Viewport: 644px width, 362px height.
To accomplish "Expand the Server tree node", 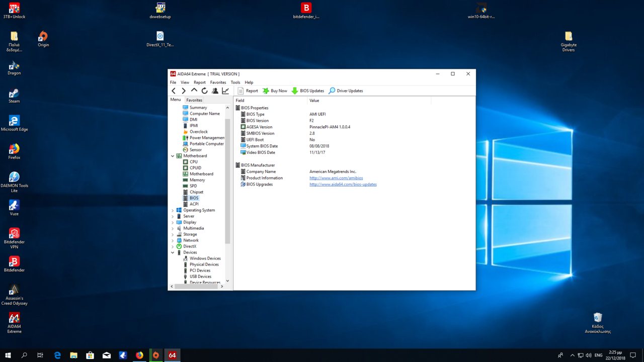I will pyautogui.click(x=173, y=216).
